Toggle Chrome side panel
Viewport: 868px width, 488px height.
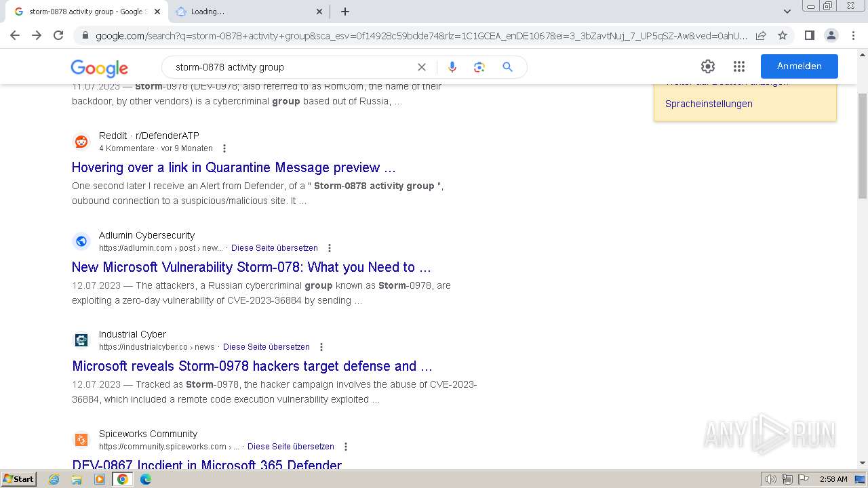point(809,35)
